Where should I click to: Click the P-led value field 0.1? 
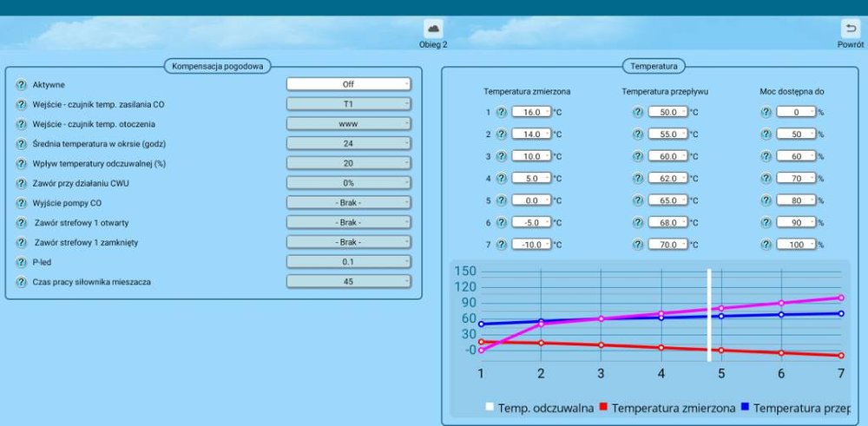tap(348, 261)
